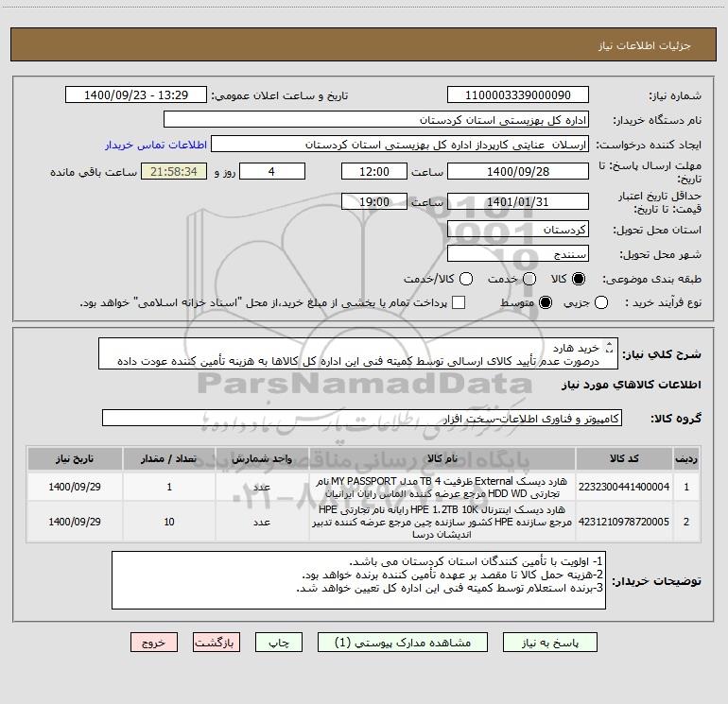Click the شماره نیاز field 1100003339000090

[518, 95]
